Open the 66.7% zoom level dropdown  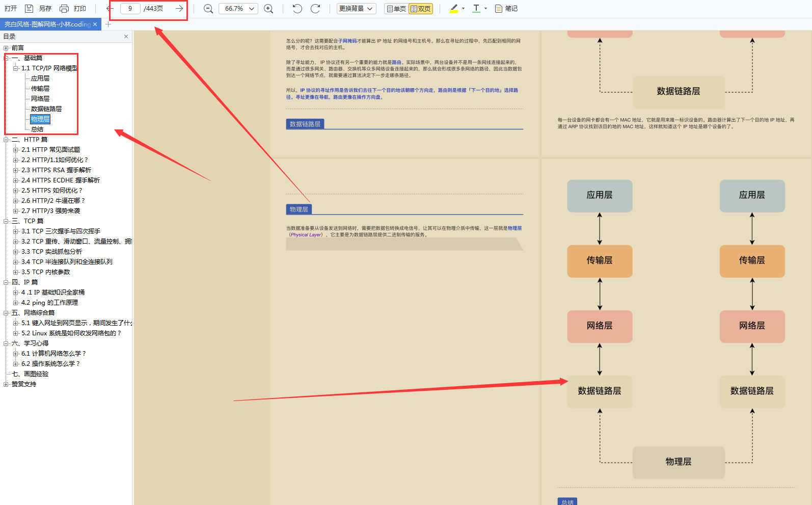tap(238, 9)
